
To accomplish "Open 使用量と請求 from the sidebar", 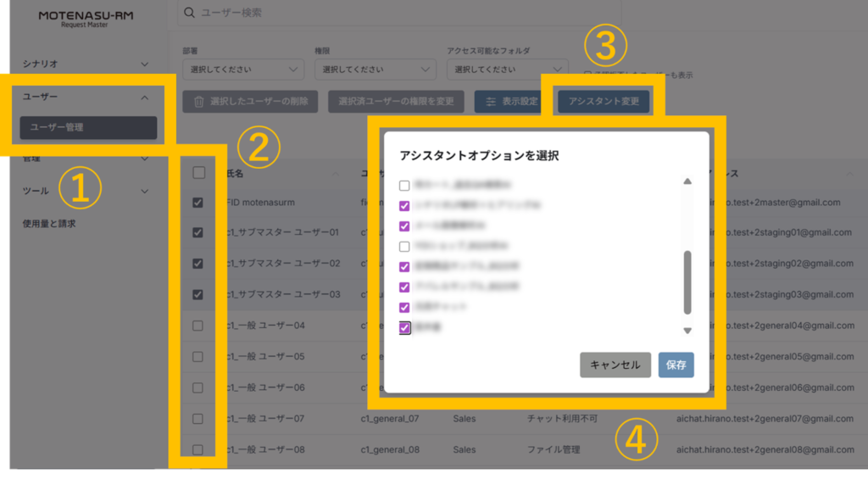I will coord(49,224).
